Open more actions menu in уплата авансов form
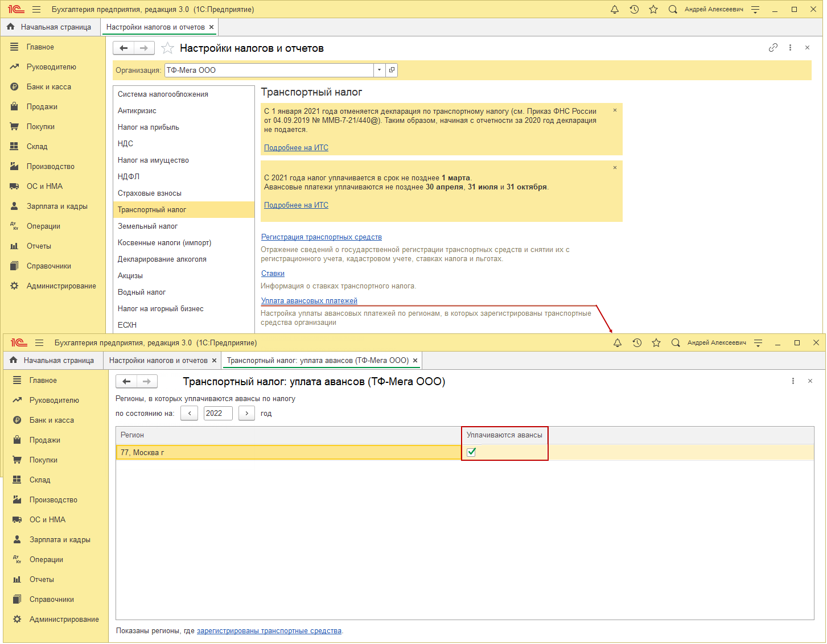Viewport: 827px width, 644px height. (x=793, y=381)
